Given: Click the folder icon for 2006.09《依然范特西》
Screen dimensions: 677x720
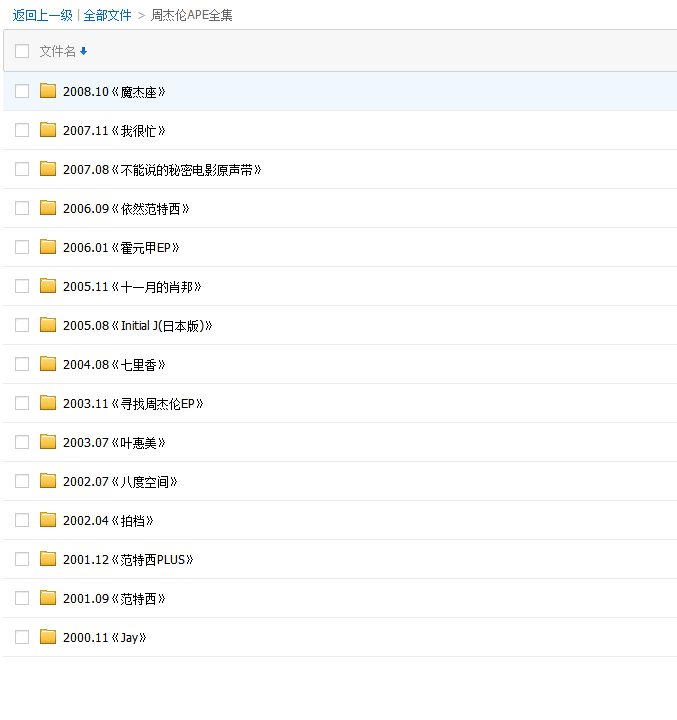Looking at the screenshot, I should [x=48, y=208].
